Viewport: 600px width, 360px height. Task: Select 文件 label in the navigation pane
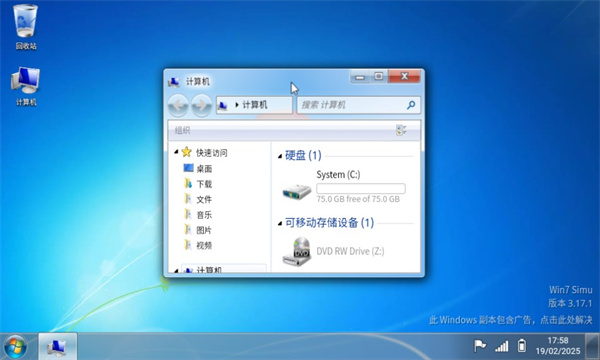pyautogui.click(x=204, y=199)
